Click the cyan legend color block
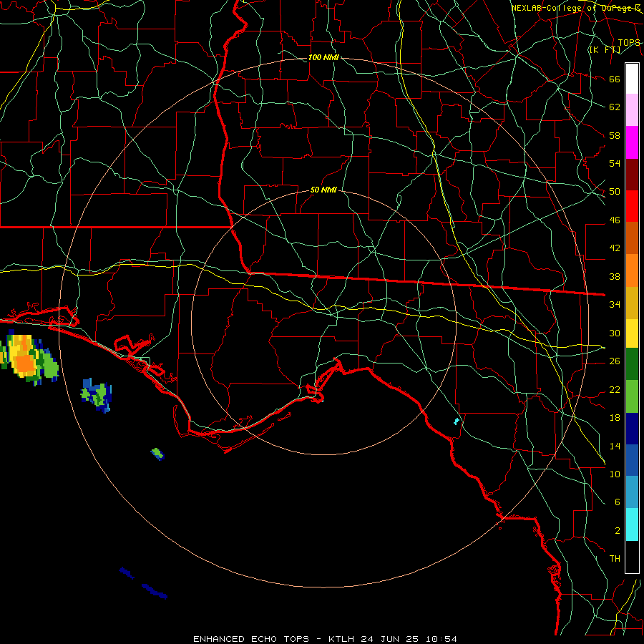Screen dimensions: 644x644 click(632, 525)
